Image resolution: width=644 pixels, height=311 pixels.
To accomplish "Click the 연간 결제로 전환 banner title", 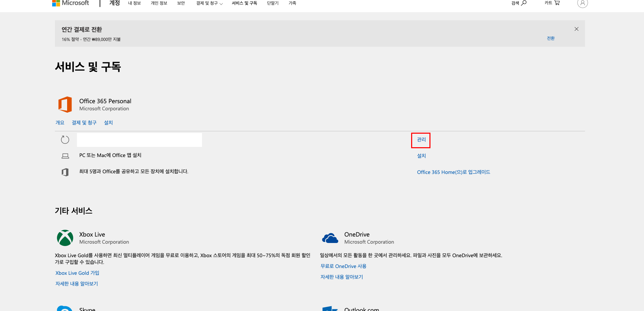I will [x=82, y=29].
